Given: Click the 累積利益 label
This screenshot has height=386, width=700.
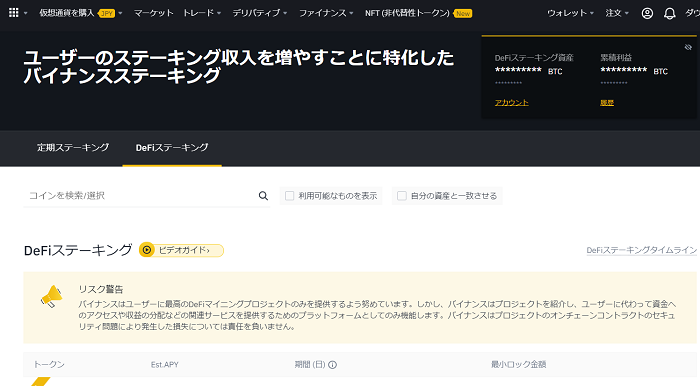Looking at the screenshot, I should 616,58.
